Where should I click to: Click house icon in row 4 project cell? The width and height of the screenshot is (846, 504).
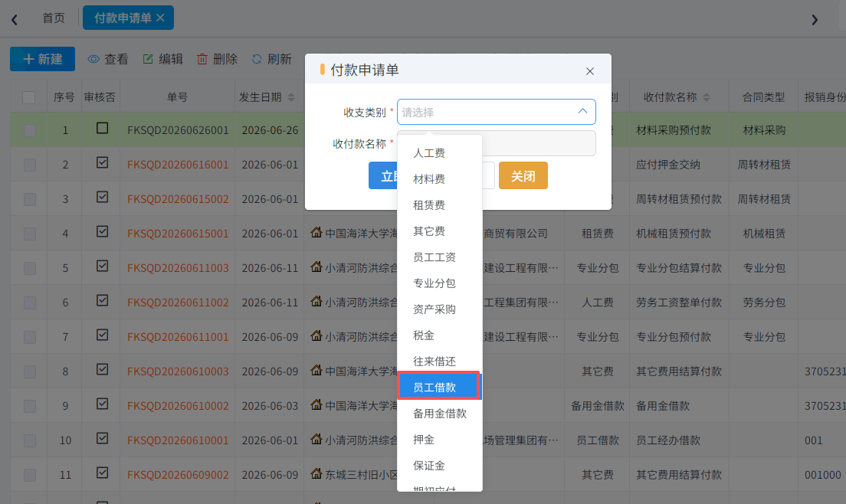[x=316, y=232]
